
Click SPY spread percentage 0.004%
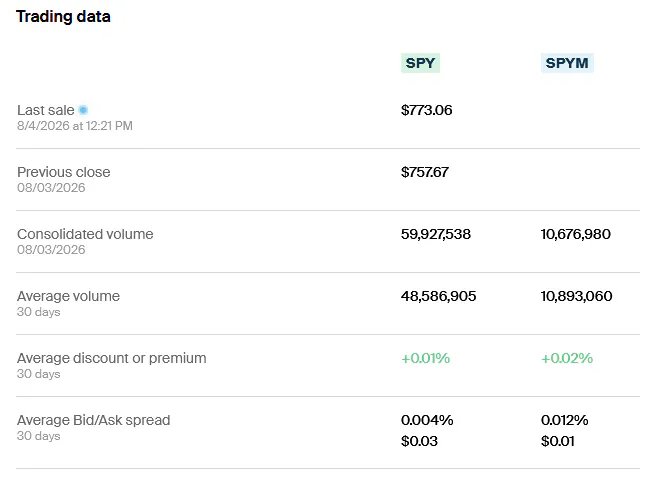[x=427, y=420]
